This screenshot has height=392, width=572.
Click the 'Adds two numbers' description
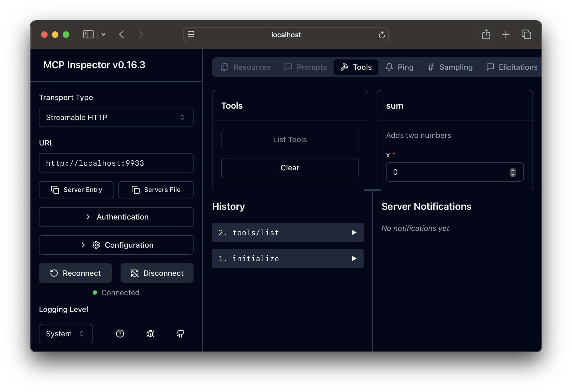418,135
